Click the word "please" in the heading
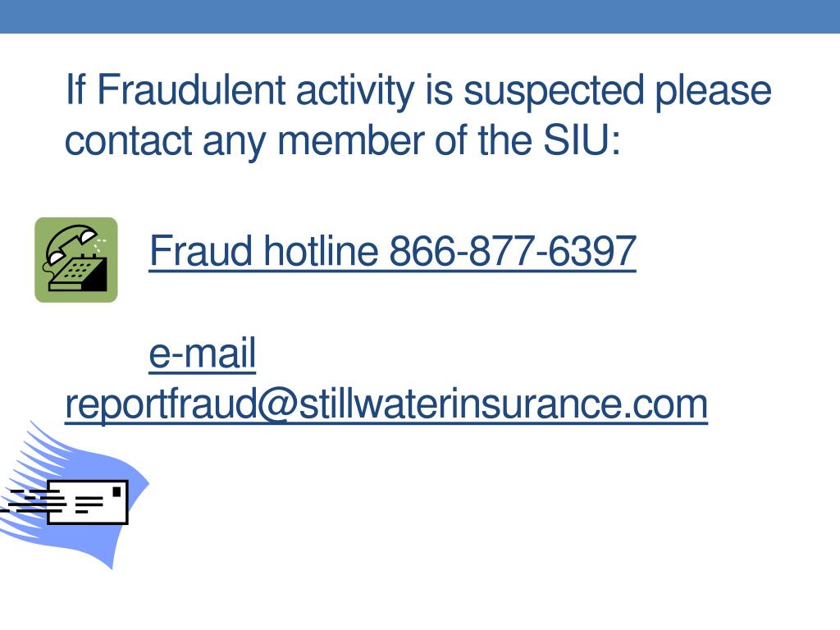840x630 pixels. [x=714, y=91]
